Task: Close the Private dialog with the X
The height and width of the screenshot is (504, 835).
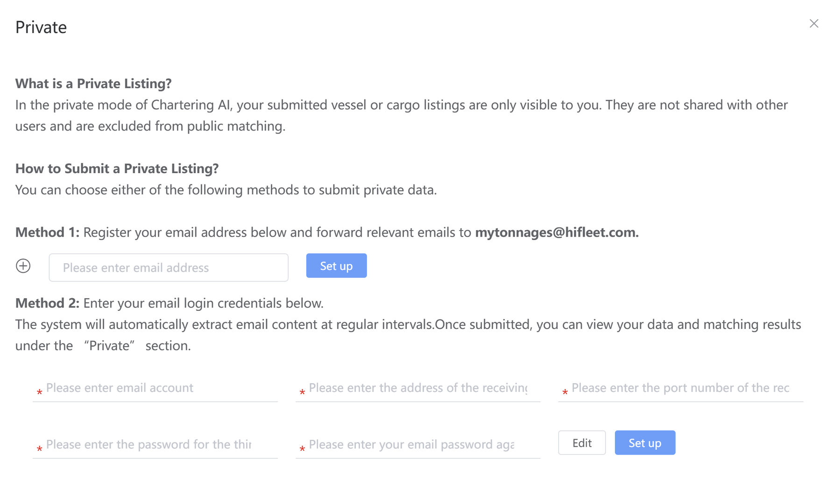Action: tap(814, 24)
